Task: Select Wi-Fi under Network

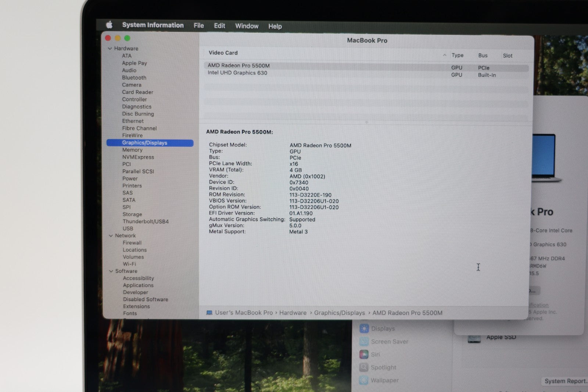Action: 129,264
